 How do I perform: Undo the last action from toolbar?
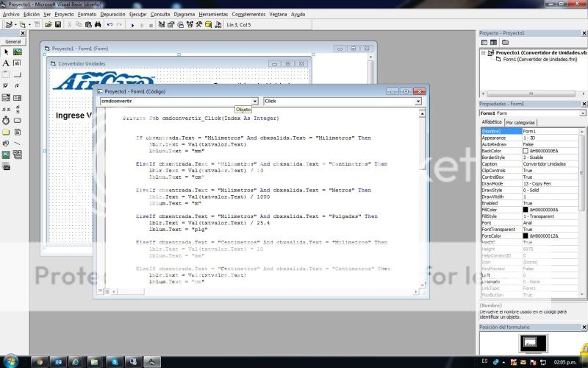110,25
